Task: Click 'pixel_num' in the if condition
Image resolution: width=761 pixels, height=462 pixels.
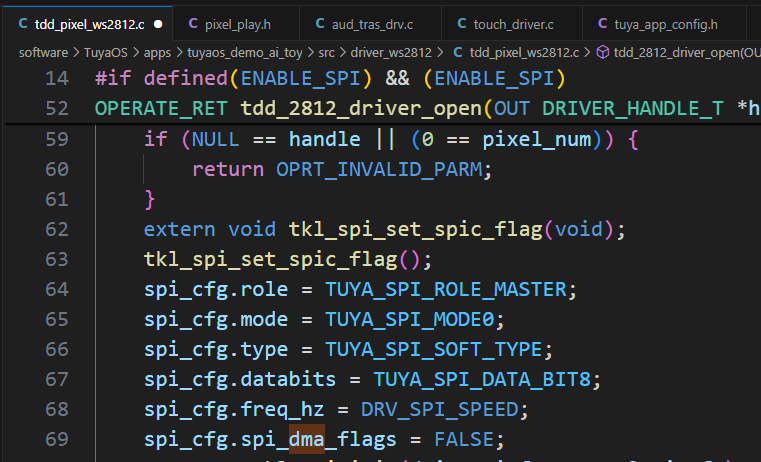Action: tap(537, 140)
